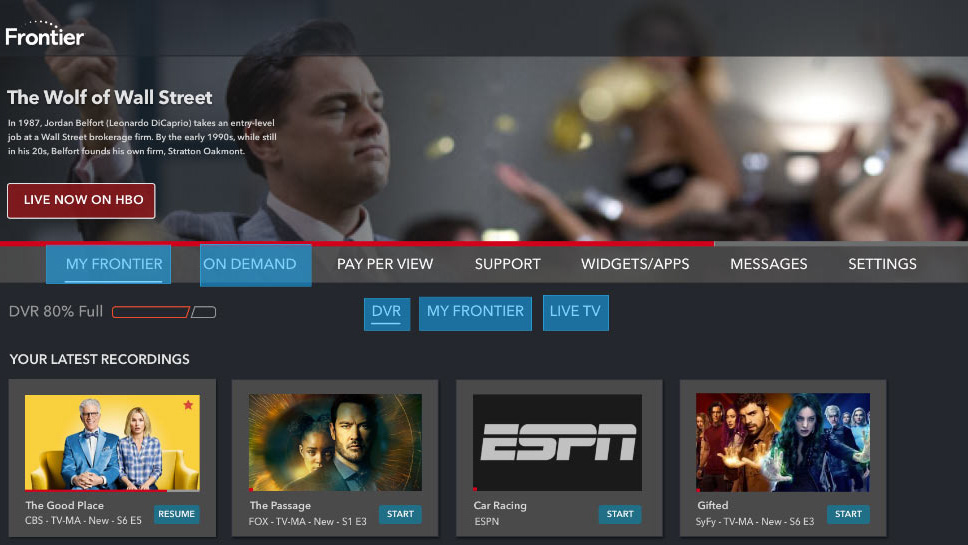This screenshot has width=968, height=545.
Task: Open the MESSAGES tab
Action: (769, 264)
